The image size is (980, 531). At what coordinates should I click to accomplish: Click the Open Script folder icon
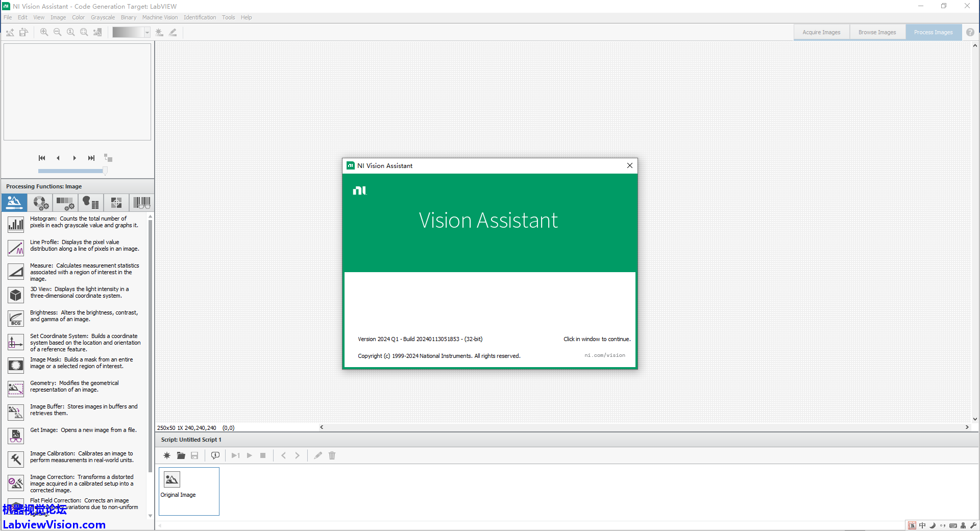point(181,455)
